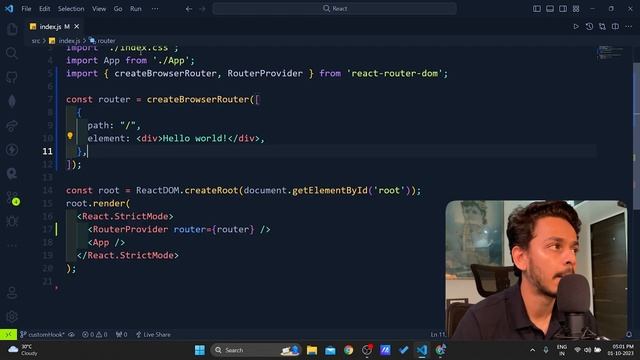The height and width of the screenshot is (360, 640).
Task: Open the GitHub panel in activity bar
Action: pos(12,77)
